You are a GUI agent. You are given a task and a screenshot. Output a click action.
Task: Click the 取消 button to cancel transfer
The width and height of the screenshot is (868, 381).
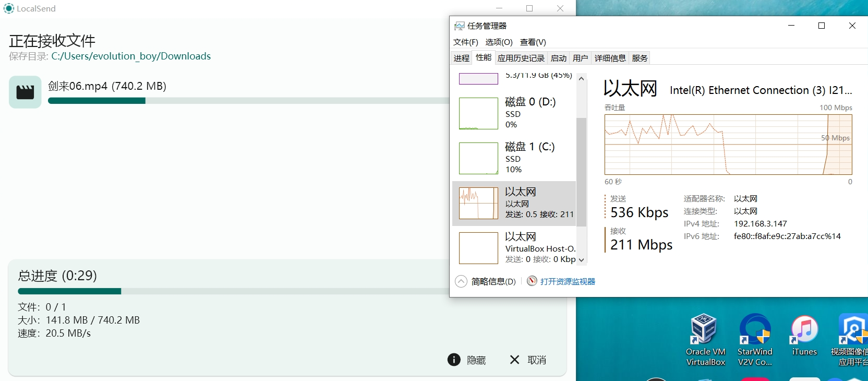point(528,360)
